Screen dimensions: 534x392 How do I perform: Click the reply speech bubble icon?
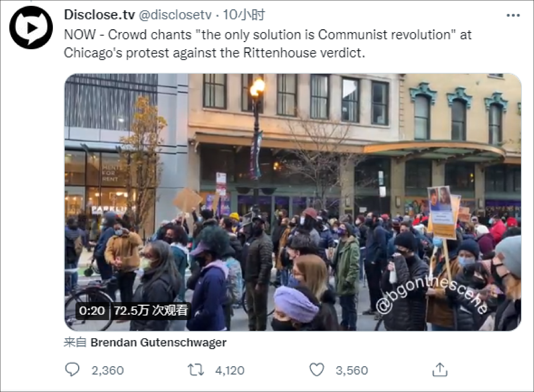click(x=72, y=369)
